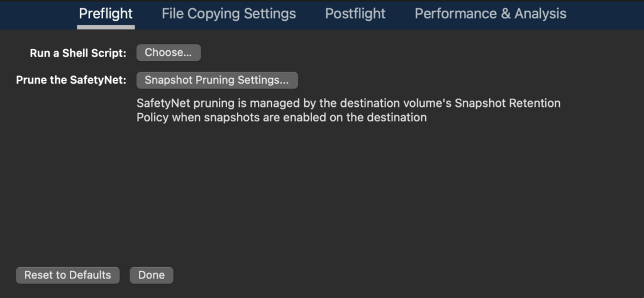The height and width of the screenshot is (298, 644).
Task: View postflight options via the Postflight tab
Action: pyautogui.click(x=355, y=14)
